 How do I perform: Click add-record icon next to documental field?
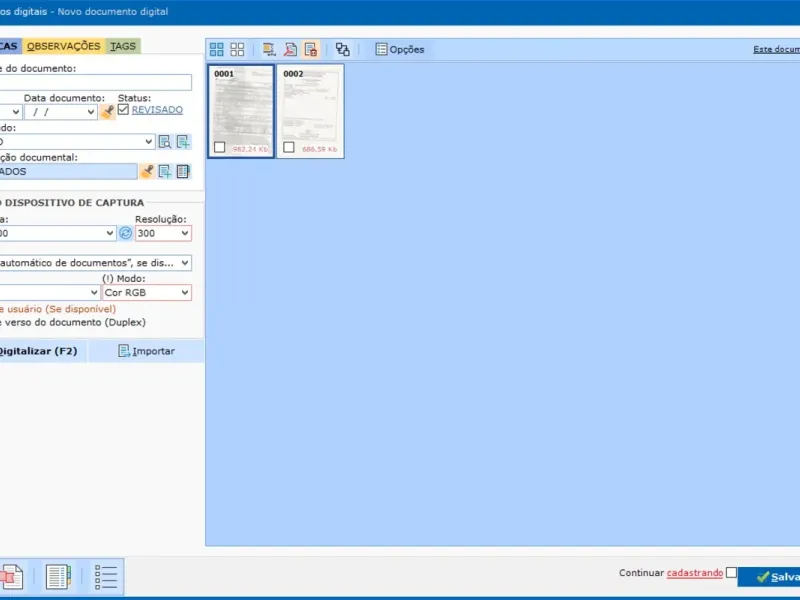pos(164,171)
